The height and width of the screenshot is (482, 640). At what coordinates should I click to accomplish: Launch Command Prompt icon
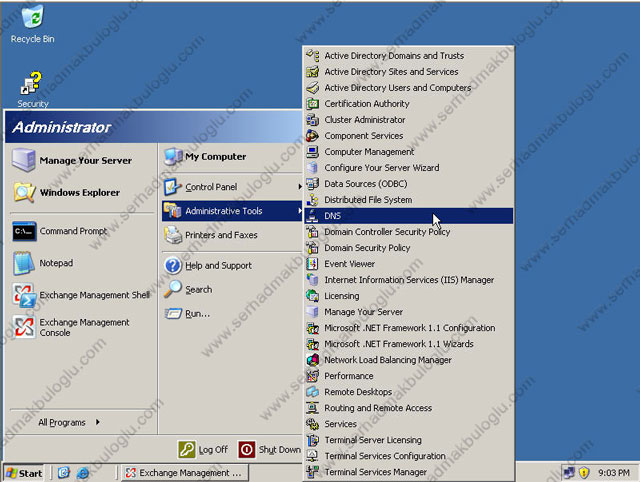(24, 231)
